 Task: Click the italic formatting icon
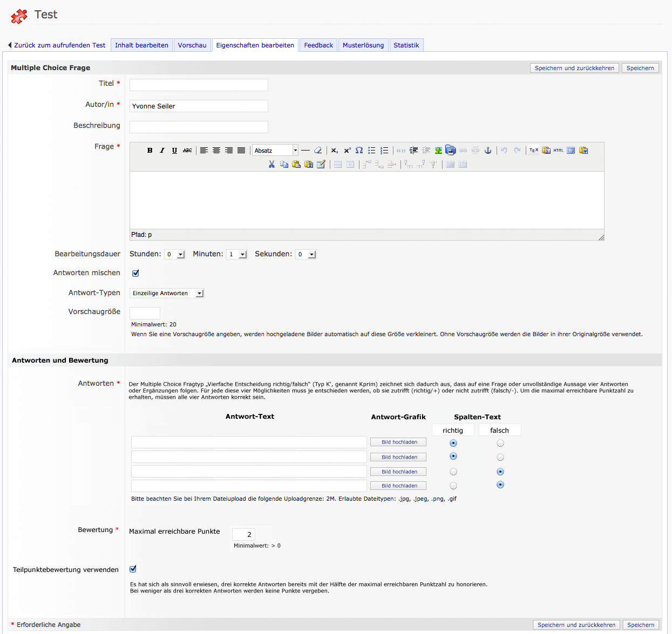coord(162,151)
